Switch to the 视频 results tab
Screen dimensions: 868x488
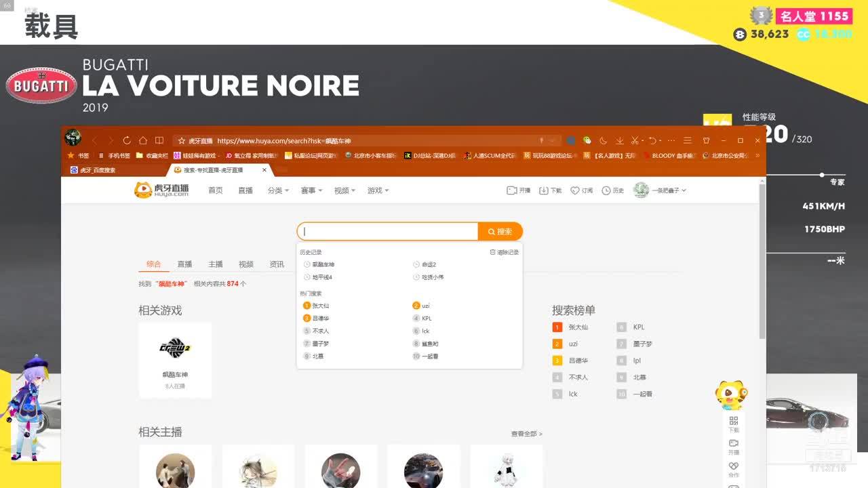point(246,264)
